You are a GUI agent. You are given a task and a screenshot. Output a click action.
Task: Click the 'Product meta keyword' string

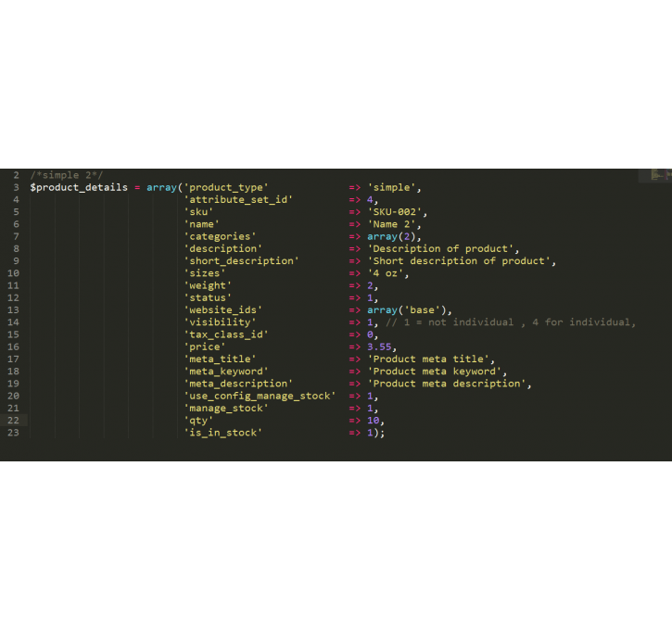pyautogui.click(x=434, y=372)
